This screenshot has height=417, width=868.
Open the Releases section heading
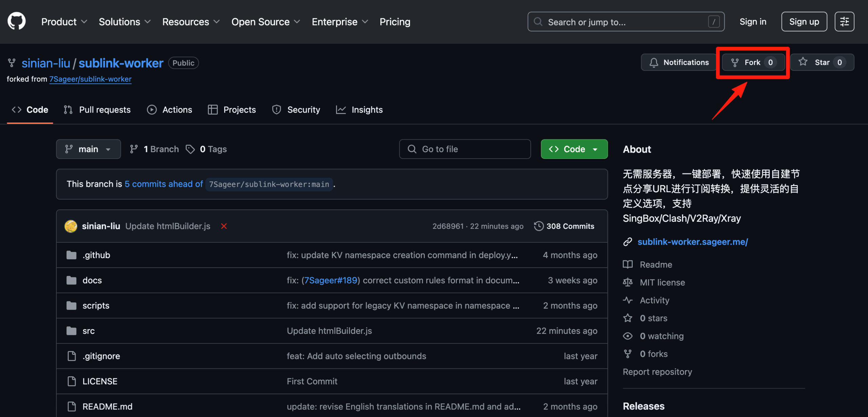pyautogui.click(x=644, y=406)
